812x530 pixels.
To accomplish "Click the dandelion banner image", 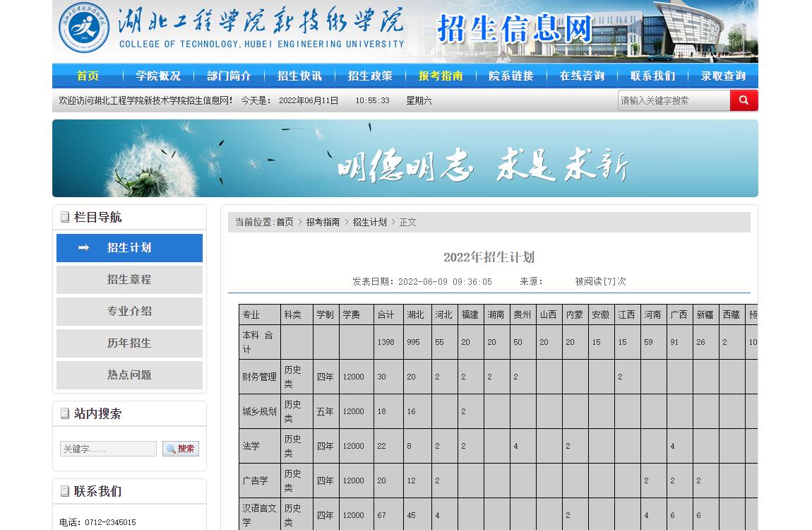I will pyautogui.click(x=405, y=158).
